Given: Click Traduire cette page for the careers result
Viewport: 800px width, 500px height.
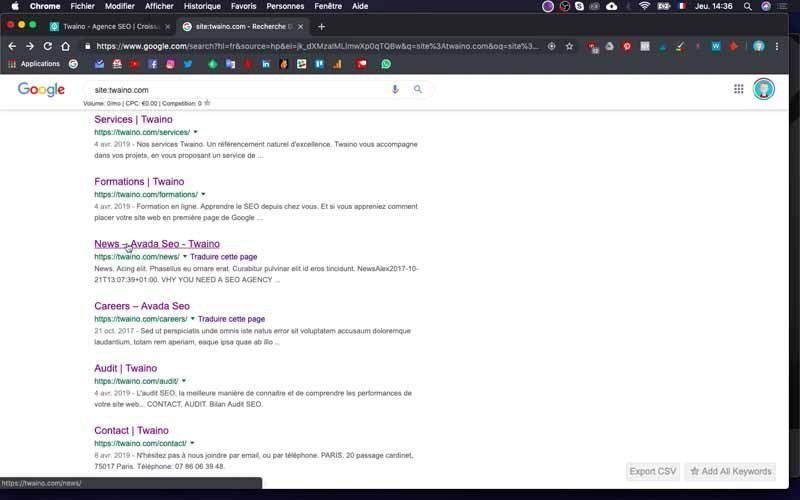Looking at the screenshot, I should 231,319.
